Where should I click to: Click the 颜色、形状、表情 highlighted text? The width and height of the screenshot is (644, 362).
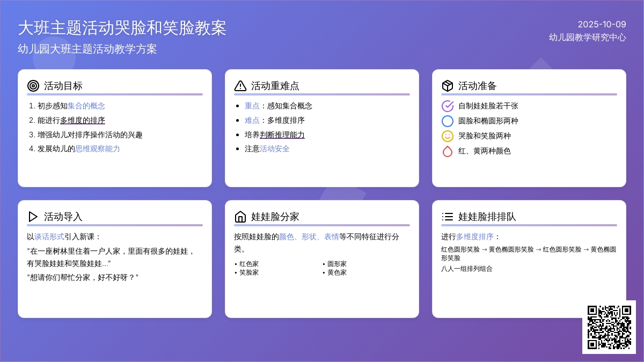[x=309, y=237]
